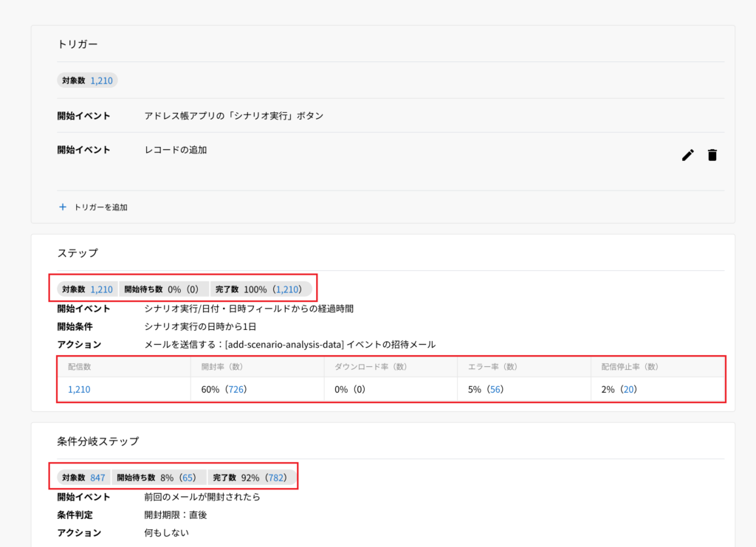
Task: Click the メールを送信する action text in ステップ
Action: click(x=290, y=345)
